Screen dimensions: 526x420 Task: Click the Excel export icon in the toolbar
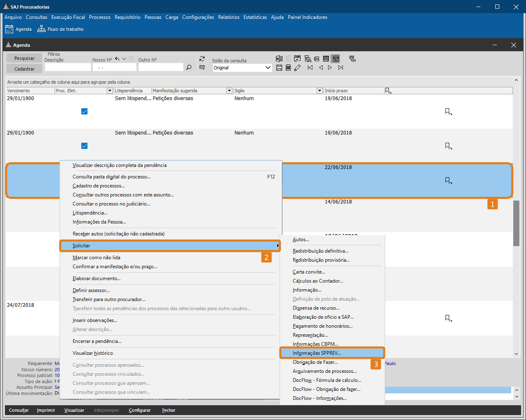click(x=279, y=59)
